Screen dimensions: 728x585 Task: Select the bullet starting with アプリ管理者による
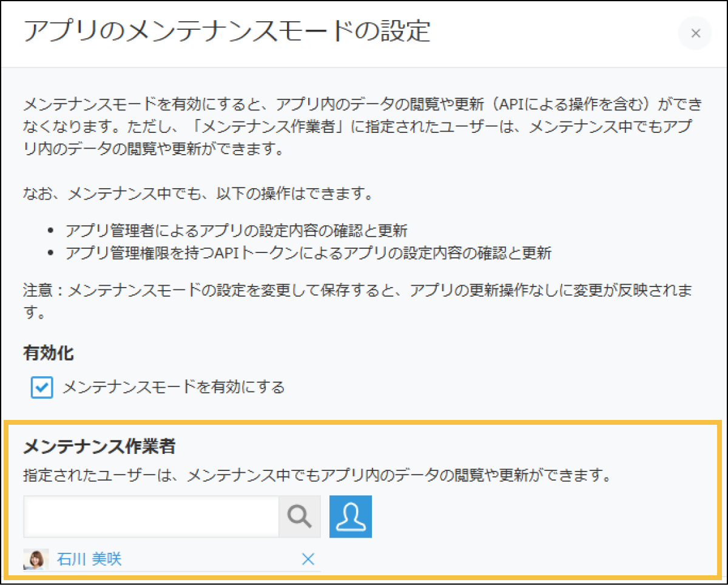point(237,231)
